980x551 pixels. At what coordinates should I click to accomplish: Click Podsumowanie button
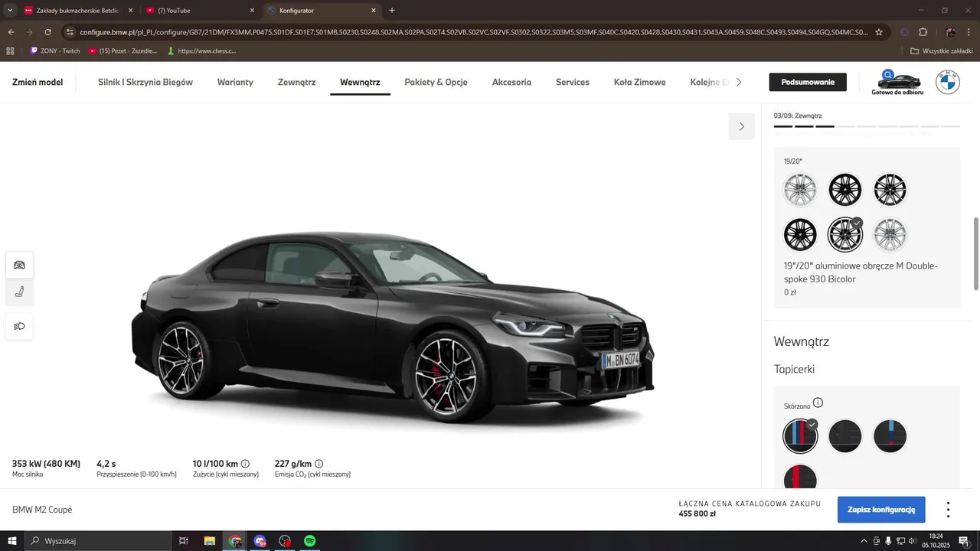point(808,82)
